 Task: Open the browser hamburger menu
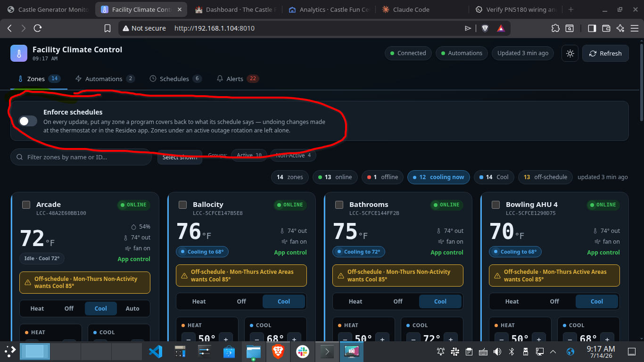pyautogui.click(x=635, y=28)
